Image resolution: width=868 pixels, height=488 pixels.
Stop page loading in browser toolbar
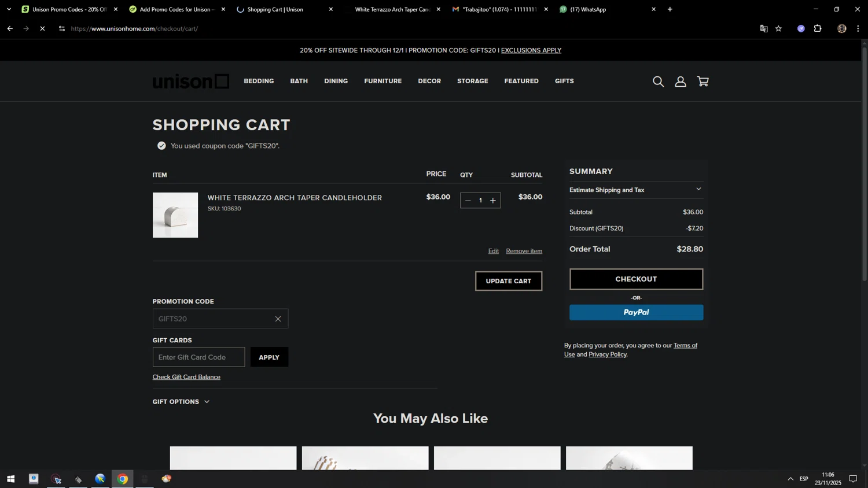point(42,28)
